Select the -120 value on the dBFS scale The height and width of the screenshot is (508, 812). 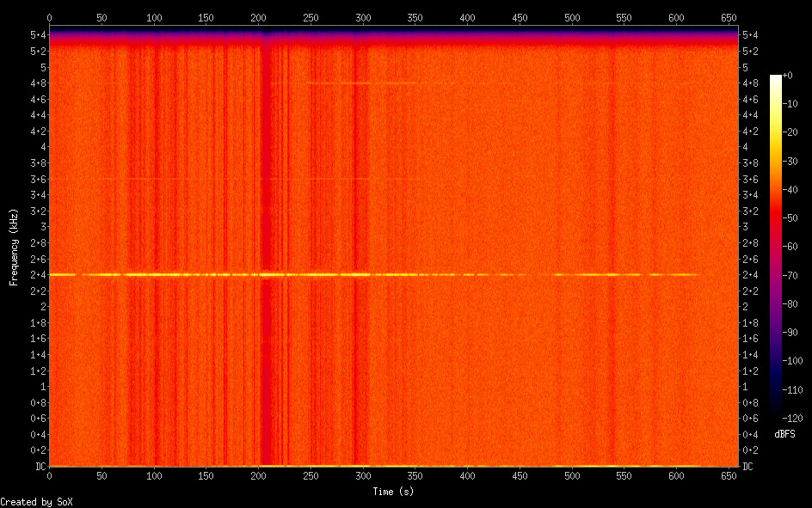(784, 417)
